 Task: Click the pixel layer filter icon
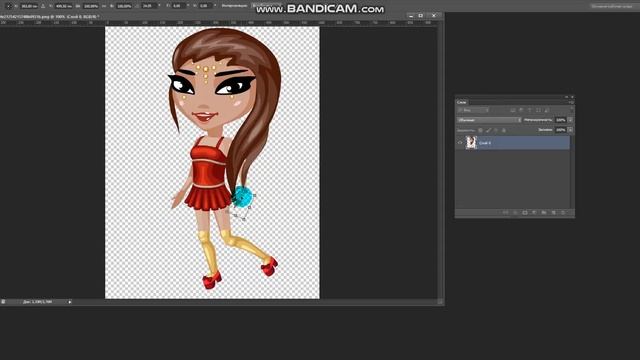coord(513,110)
